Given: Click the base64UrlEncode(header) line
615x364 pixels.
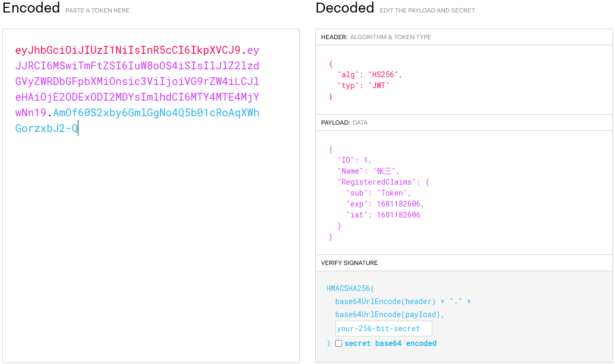Looking at the screenshot, I should pyautogui.click(x=403, y=301).
